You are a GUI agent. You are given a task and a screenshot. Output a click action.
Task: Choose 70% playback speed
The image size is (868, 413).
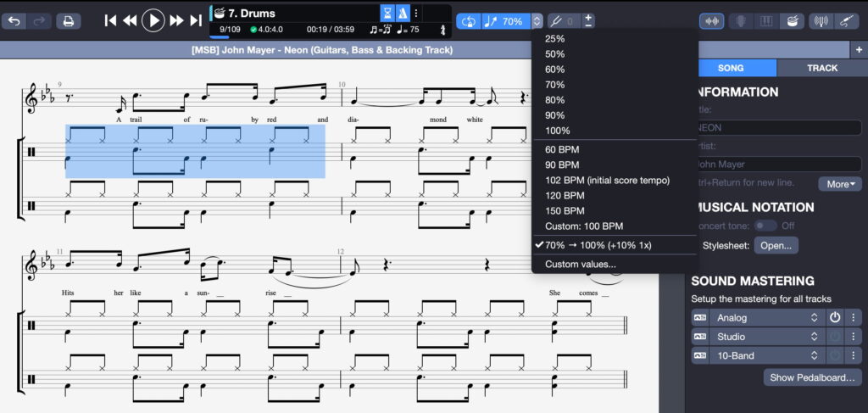[x=615, y=85]
